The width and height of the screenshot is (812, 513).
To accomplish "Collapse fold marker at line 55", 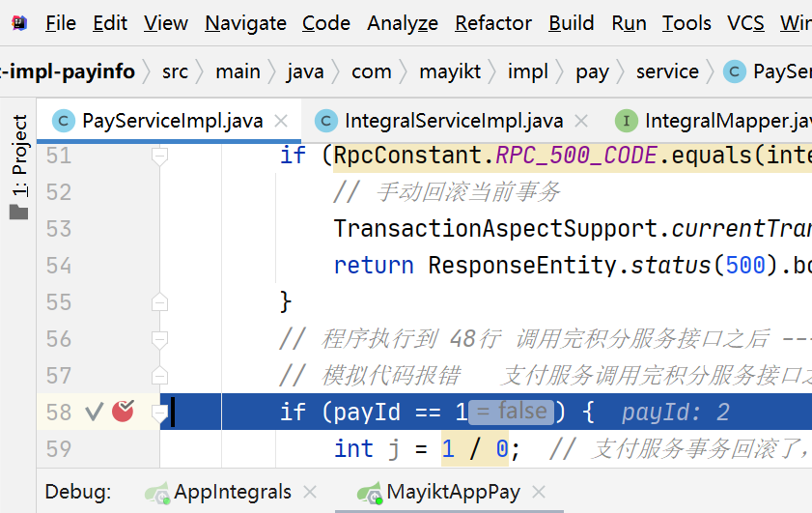I will point(159,302).
